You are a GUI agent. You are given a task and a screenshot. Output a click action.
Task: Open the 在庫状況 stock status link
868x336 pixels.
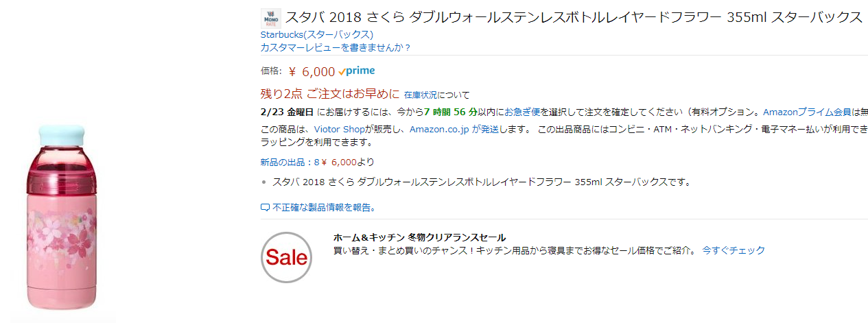421,95
